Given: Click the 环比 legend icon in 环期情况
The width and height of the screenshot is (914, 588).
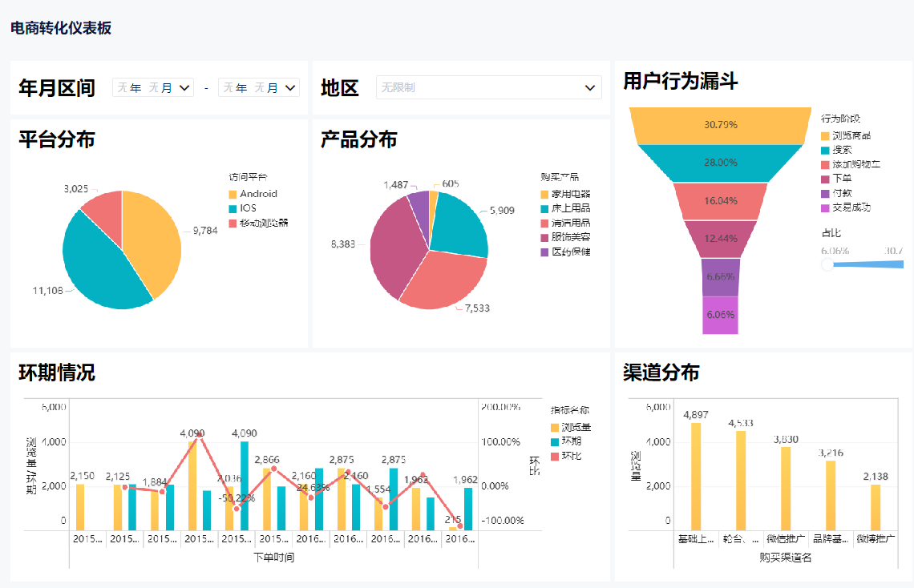Looking at the screenshot, I should coord(554,456).
